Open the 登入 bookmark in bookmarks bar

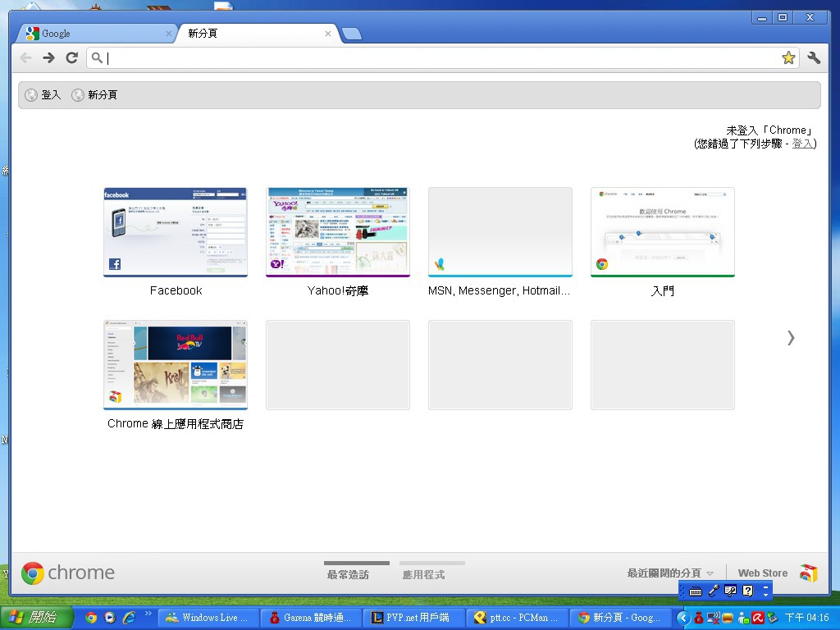coord(43,95)
